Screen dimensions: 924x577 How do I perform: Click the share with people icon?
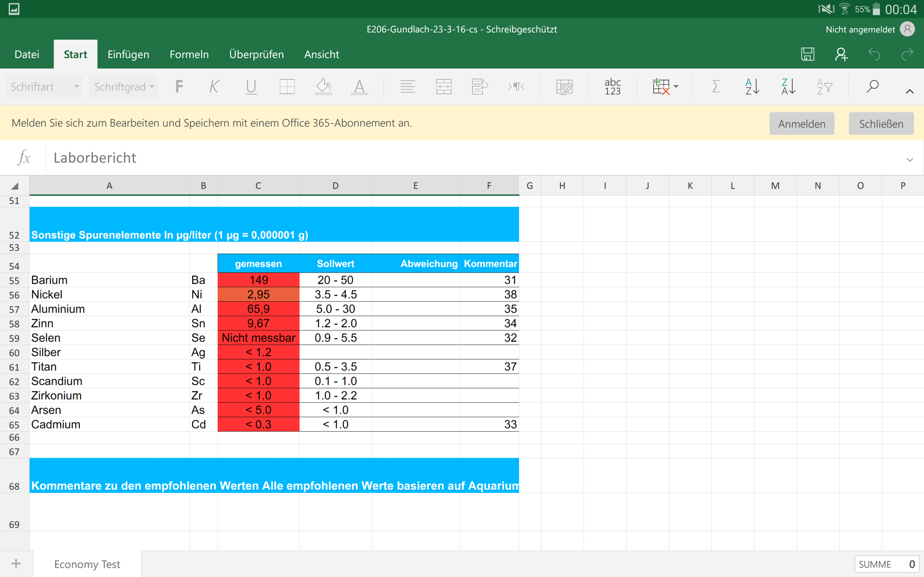tap(841, 54)
